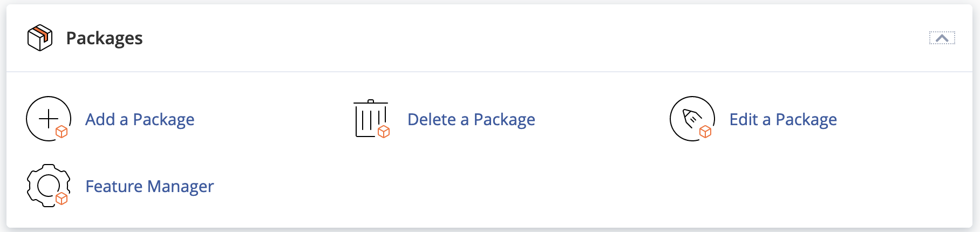
Task: Click the Add a Package plus-circle icon
Action: pyautogui.click(x=48, y=119)
